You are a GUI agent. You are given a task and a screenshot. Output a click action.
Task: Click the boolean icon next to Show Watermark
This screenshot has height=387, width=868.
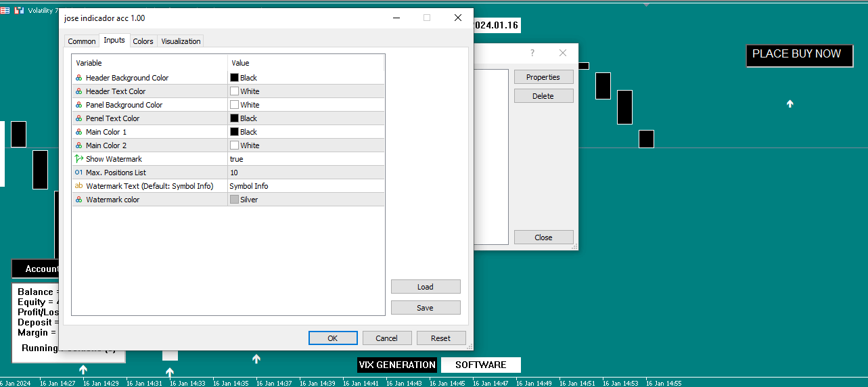79,159
